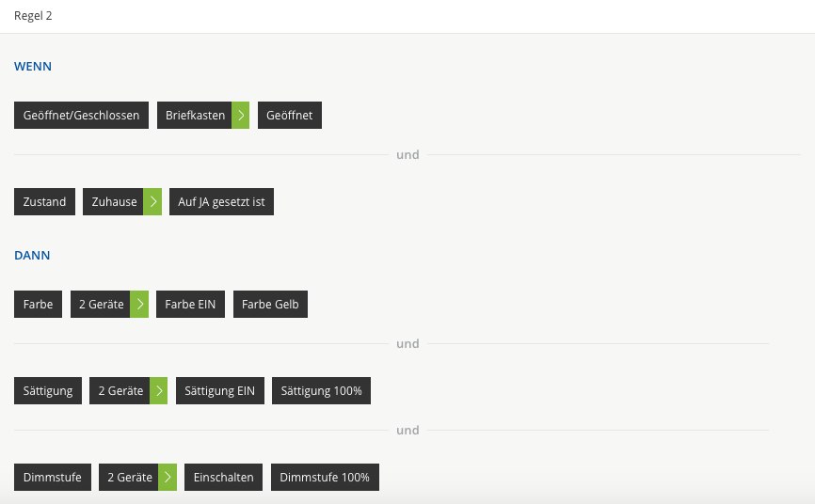Expand 2 Geräte in Farbe row

[100, 305]
